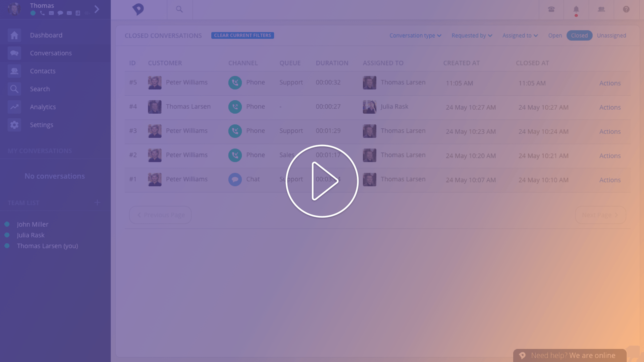
Task: Click Thomas's avatar photo
Action: click(14, 9)
